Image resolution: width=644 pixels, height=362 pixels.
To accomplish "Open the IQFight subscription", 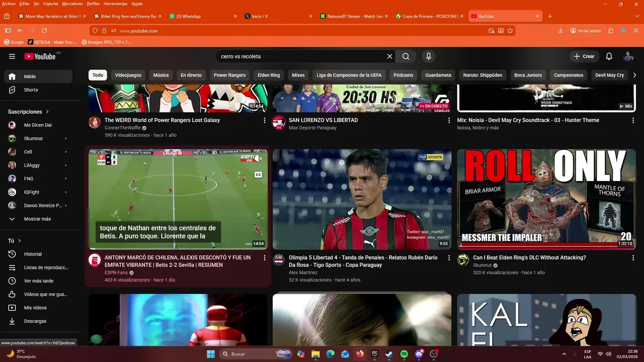I will click(x=38, y=192).
